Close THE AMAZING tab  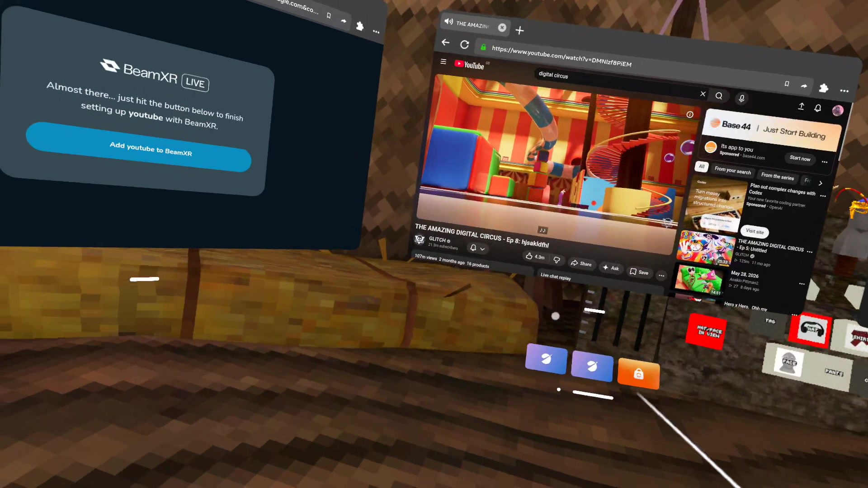pos(502,28)
